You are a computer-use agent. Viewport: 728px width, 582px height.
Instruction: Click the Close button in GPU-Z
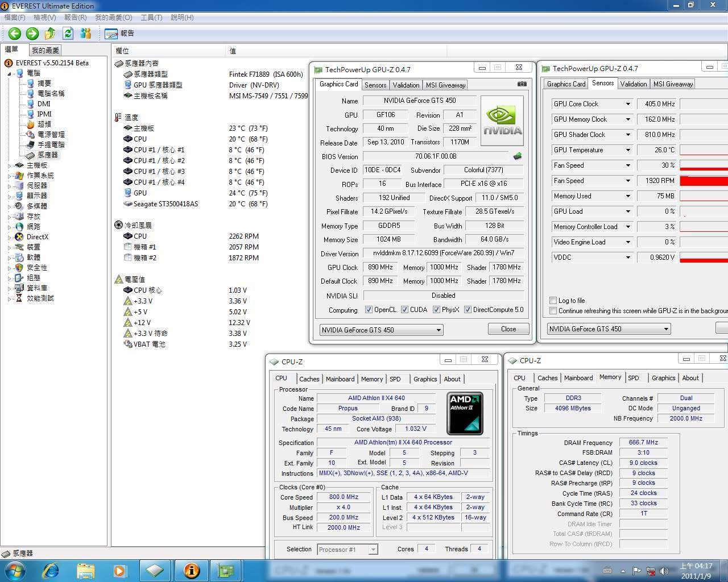click(x=508, y=329)
